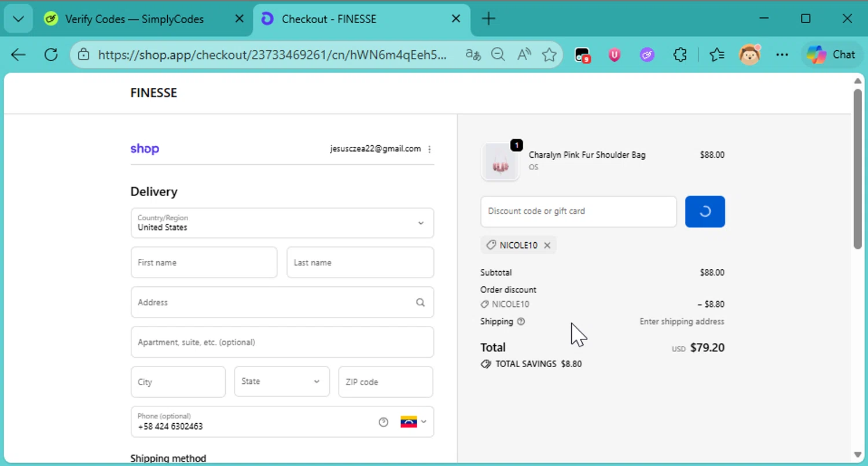
Task: Click the Last name field
Action: tap(360, 262)
